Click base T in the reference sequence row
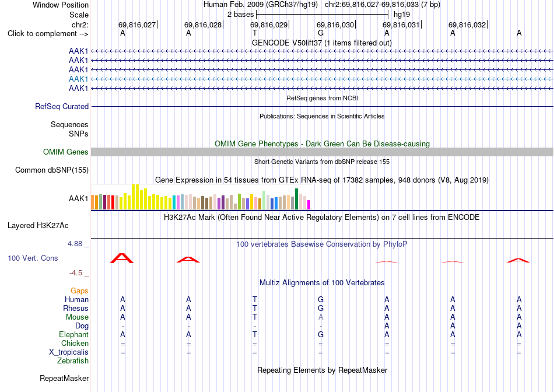This screenshot has height=392, width=554. click(x=255, y=33)
